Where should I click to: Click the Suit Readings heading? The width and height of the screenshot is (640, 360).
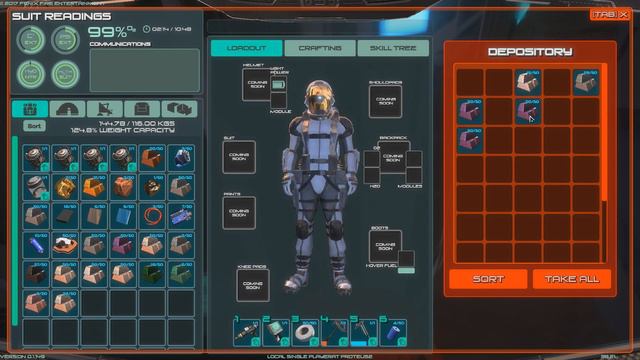[62, 16]
